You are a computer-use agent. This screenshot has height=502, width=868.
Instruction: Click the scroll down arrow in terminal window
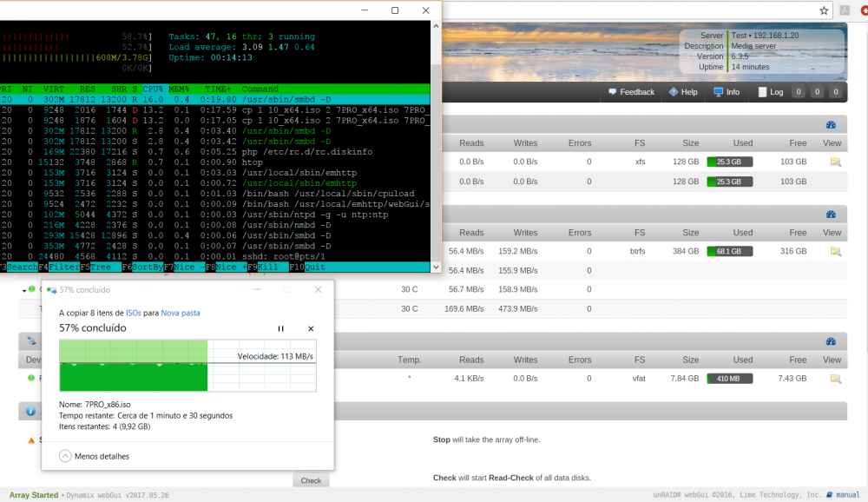click(436, 268)
